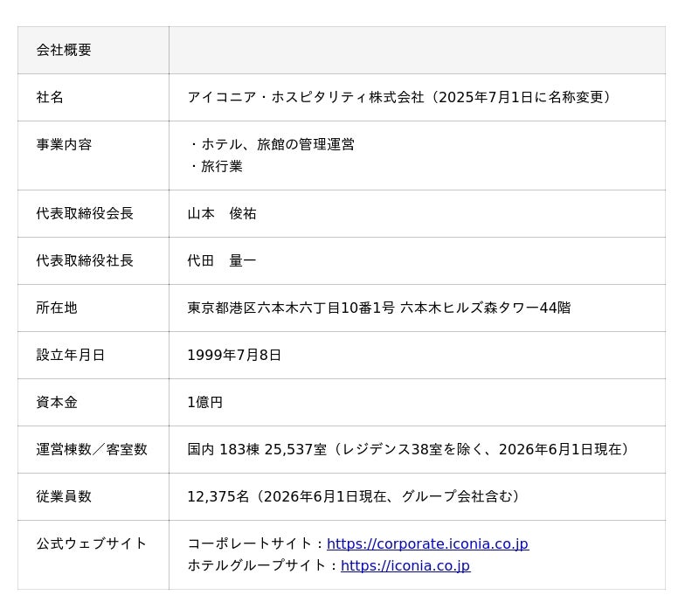Image resolution: width=699 pixels, height=616 pixels.
Task: Click the name 代田 量一
Action: point(222,260)
